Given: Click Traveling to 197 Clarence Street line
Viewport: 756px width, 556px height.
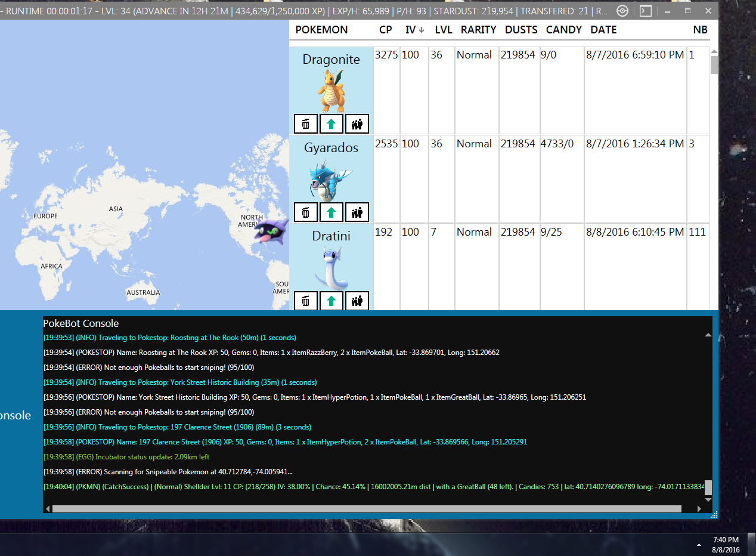Looking at the screenshot, I should tap(177, 427).
